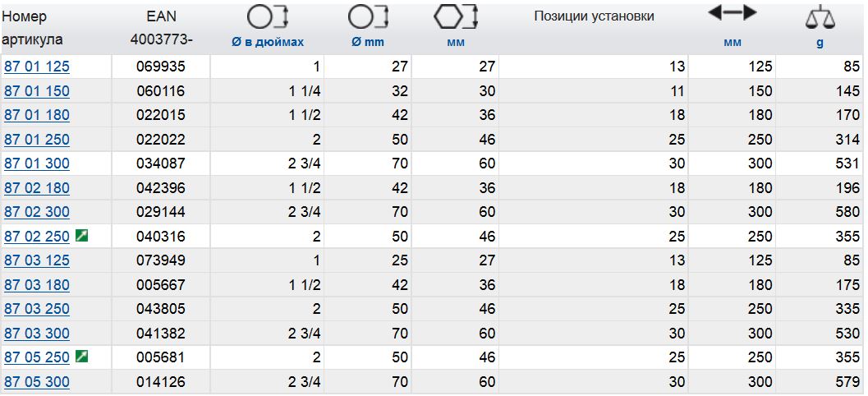
Task: Click the pipe diameter icon above "Ø mm"
Action: [367, 16]
